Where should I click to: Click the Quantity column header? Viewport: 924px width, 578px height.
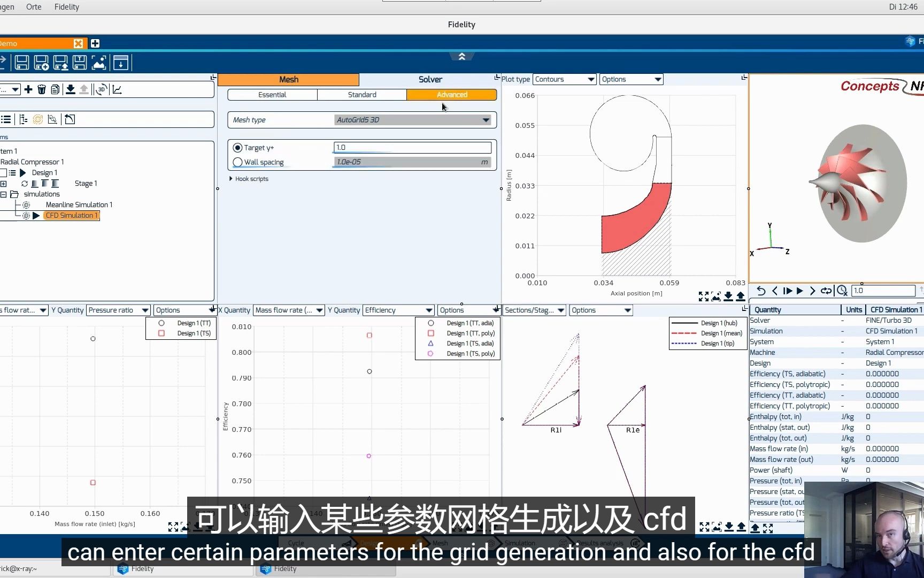795,310
